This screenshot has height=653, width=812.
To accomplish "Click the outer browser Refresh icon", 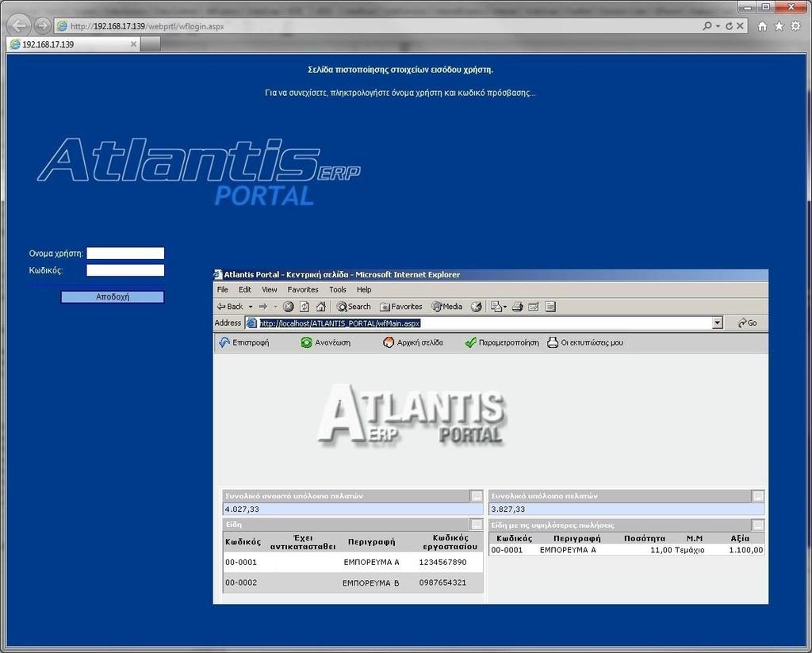I will coord(730,25).
